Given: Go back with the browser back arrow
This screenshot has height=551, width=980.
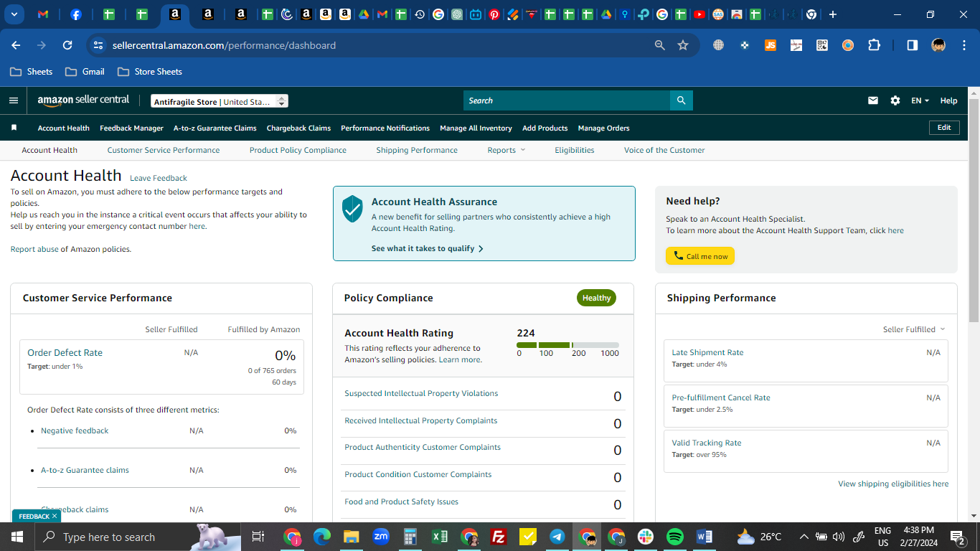Looking at the screenshot, I should point(16,45).
